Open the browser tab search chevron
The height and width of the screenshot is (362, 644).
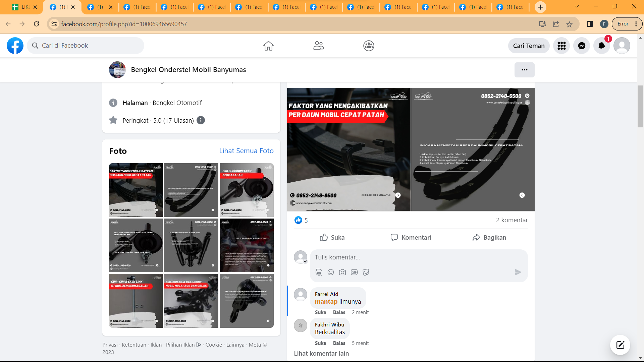click(577, 6)
